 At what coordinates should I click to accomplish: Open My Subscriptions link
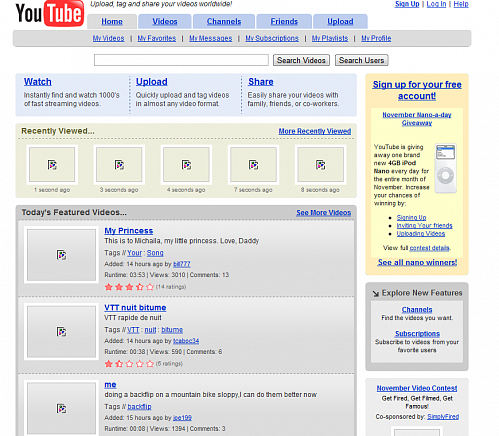pyautogui.click(x=272, y=38)
